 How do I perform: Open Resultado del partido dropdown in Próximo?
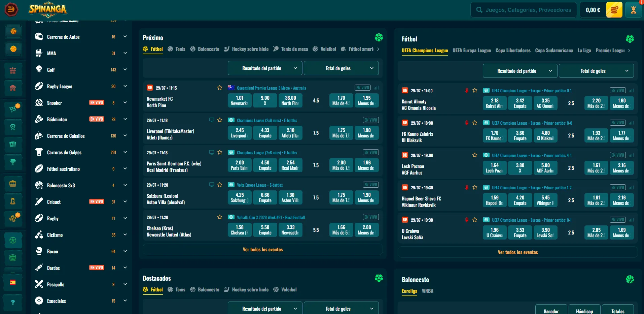click(265, 68)
